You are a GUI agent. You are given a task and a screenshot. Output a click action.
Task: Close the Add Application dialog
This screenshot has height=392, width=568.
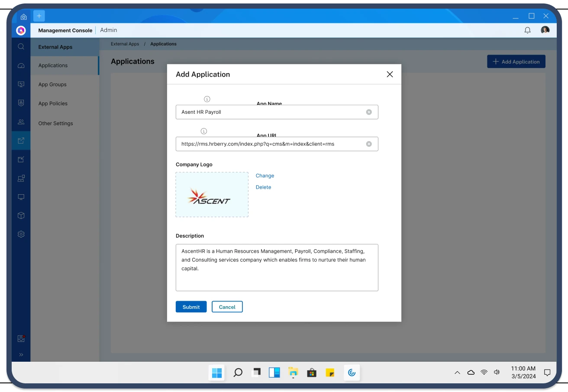point(390,74)
